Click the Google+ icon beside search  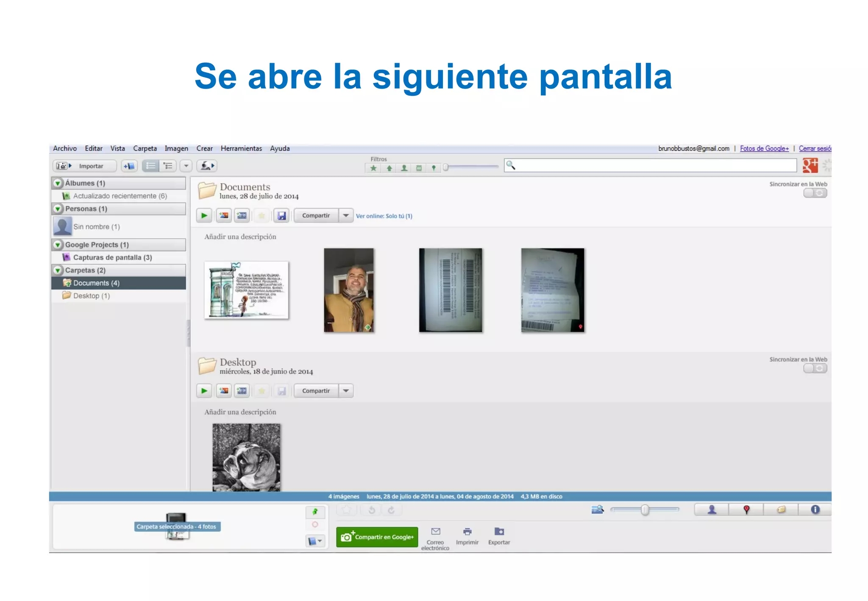pos(810,165)
